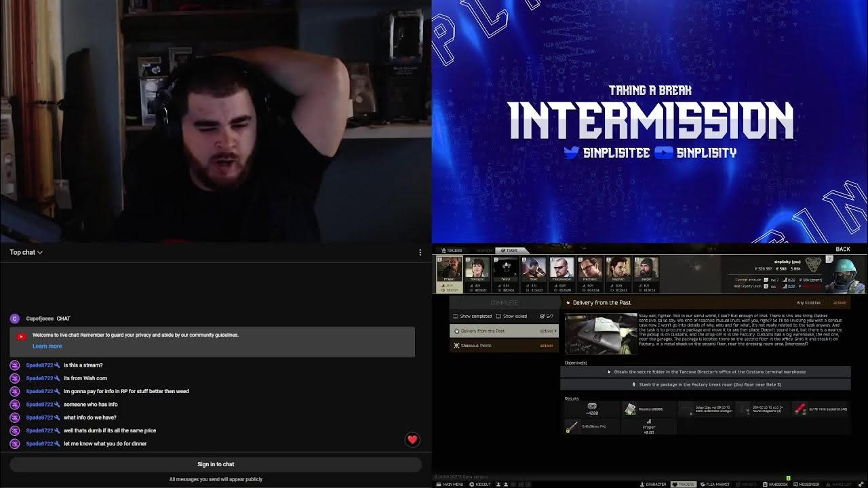Click chat message "its from Wish com"
The image size is (868, 488).
pos(85,378)
